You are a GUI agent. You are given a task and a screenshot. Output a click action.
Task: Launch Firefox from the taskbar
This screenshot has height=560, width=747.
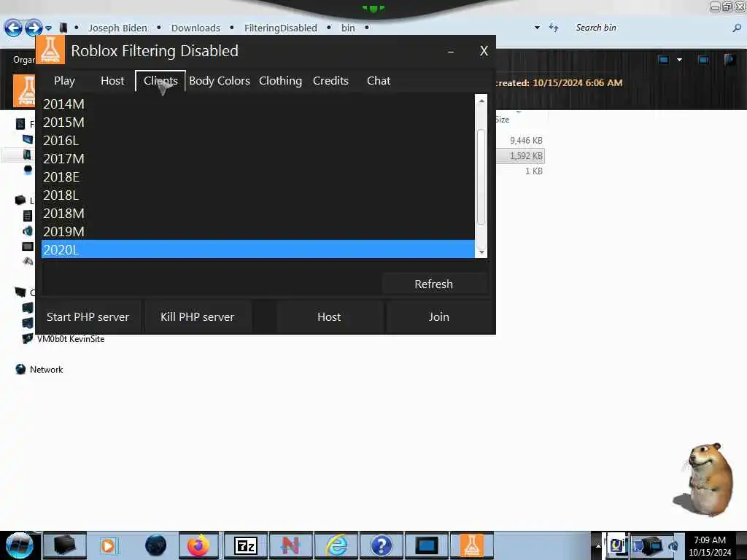tap(198, 545)
